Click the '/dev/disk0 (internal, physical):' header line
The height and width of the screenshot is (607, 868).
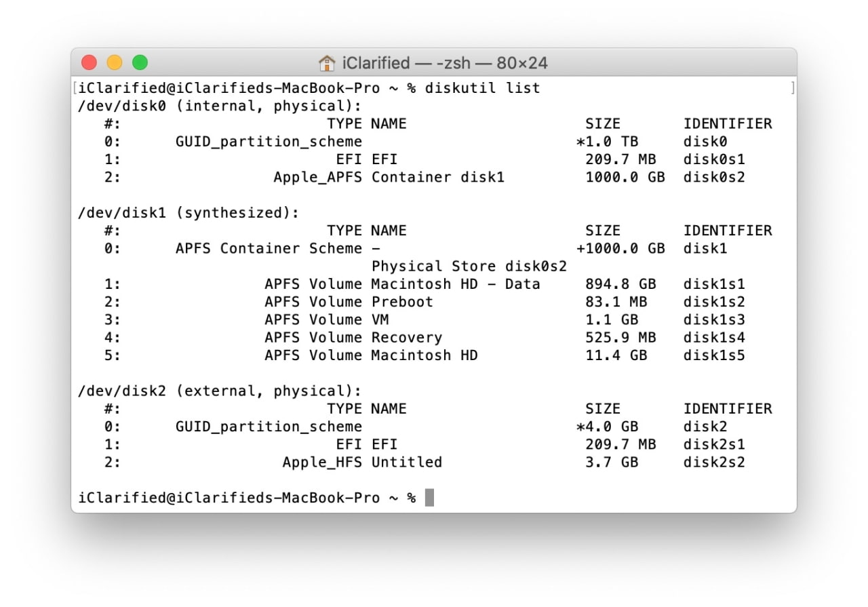(220, 106)
